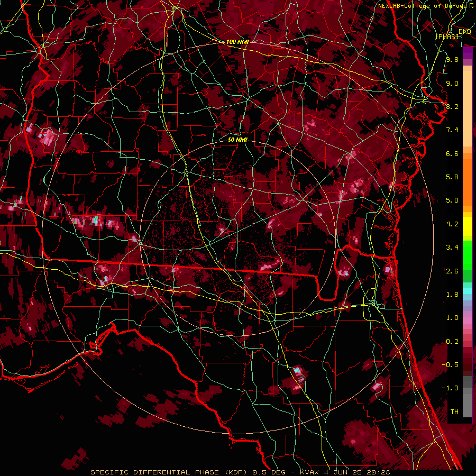Select the purple top segment of color bar

pos(467,53)
